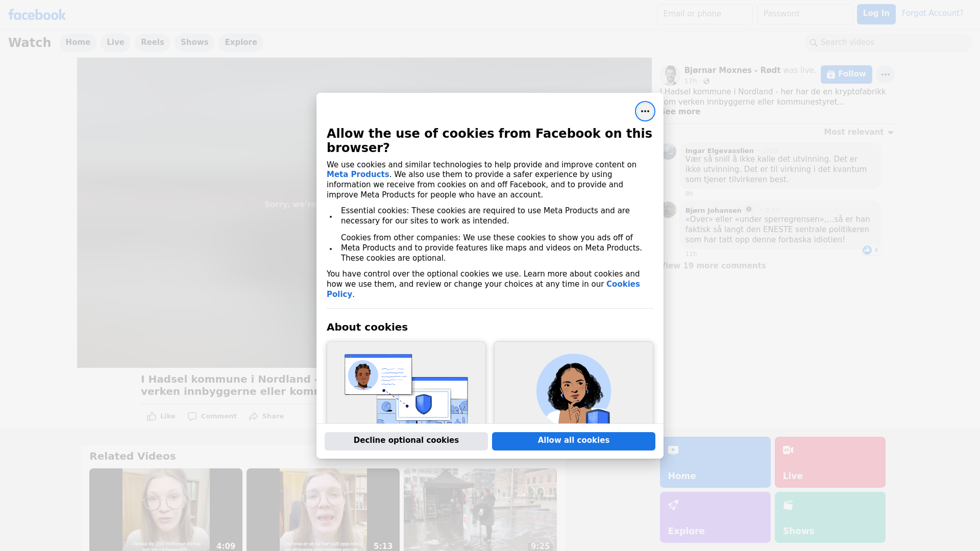Follow Bjørnar Moxnes - Rødt
Screen dimensions: 980x551
pos(846,74)
